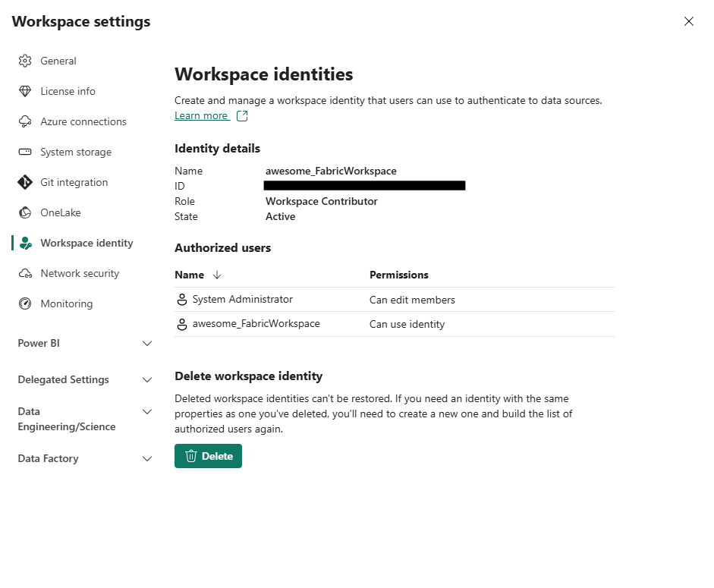Select awesome_FabricWorkspace in Authorized users
The width and height of the screenshot is (714, 588).
[x=256, y=323]
